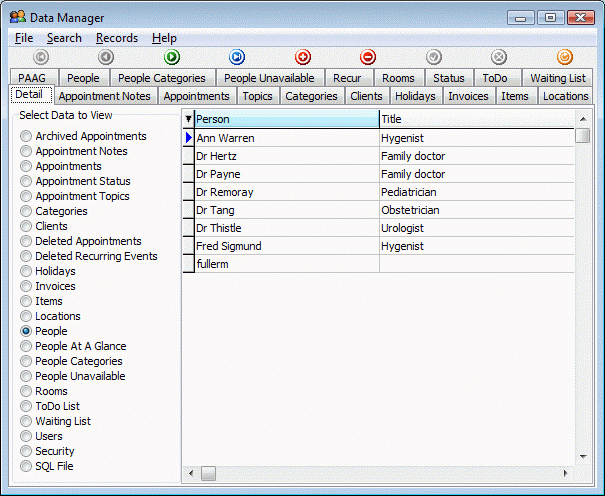
Task: Click the first record navigation icon
Action: [x=41, y=57]
